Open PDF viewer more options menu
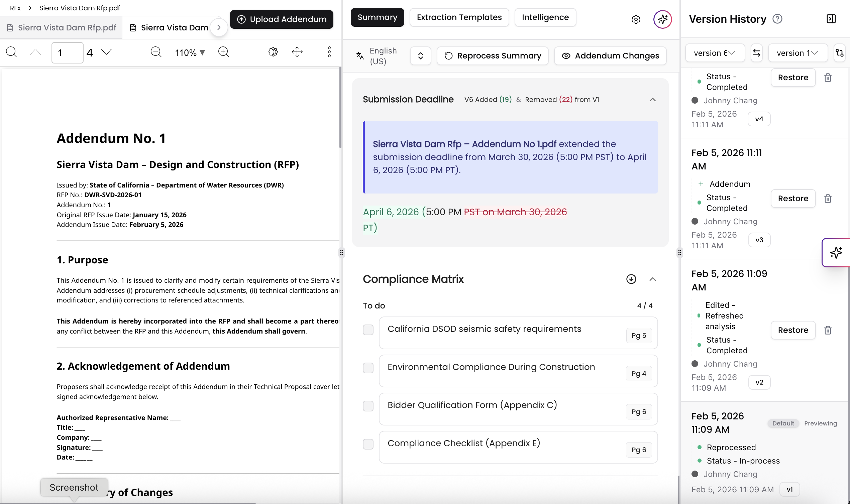Image resolution: width=850 pixels, height=504 pixels. coord(329,52)
